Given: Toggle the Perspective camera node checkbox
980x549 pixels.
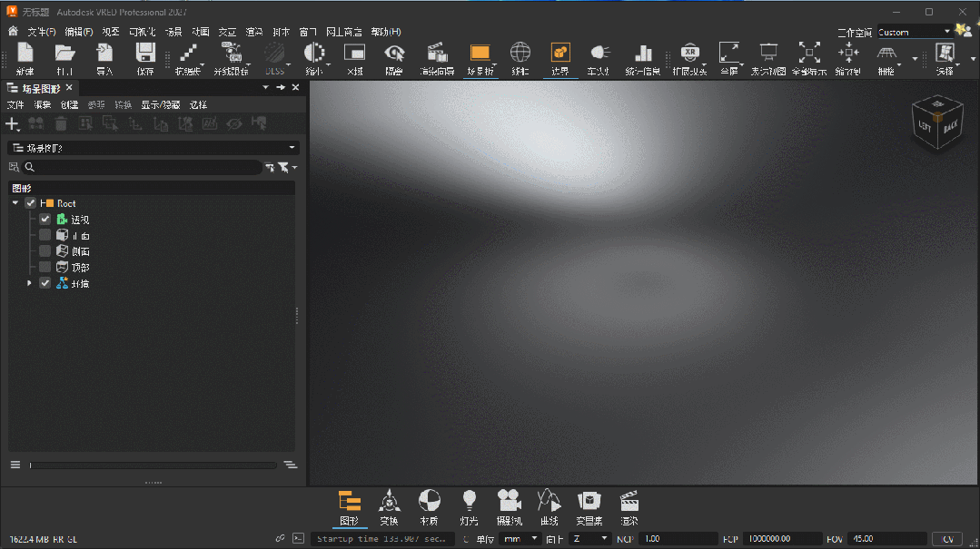Looking at the screenshot, I should pos(45,220).
